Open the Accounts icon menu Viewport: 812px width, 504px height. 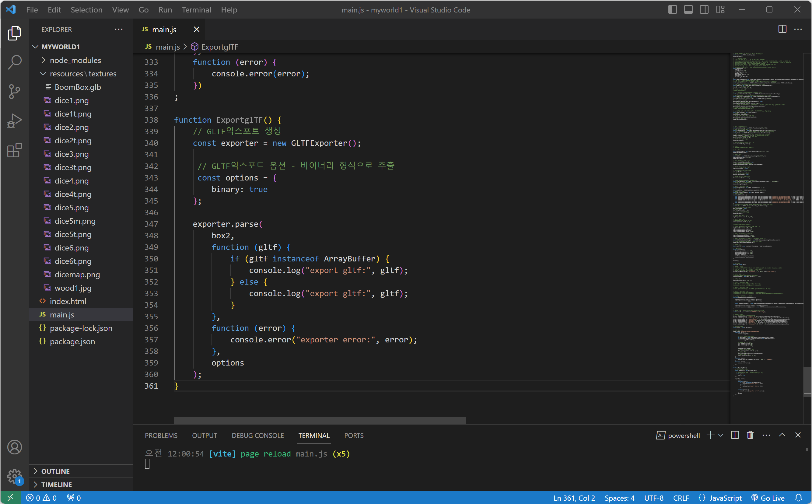[15, 447]
